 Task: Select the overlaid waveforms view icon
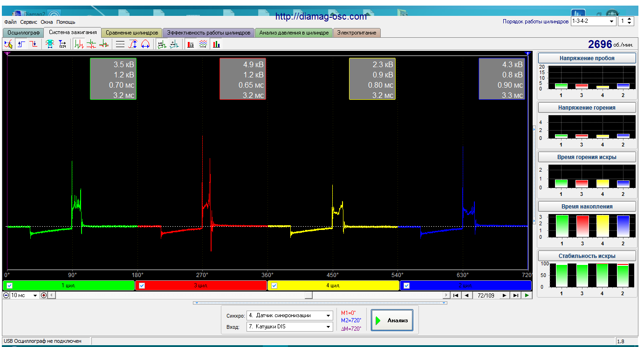104,44
